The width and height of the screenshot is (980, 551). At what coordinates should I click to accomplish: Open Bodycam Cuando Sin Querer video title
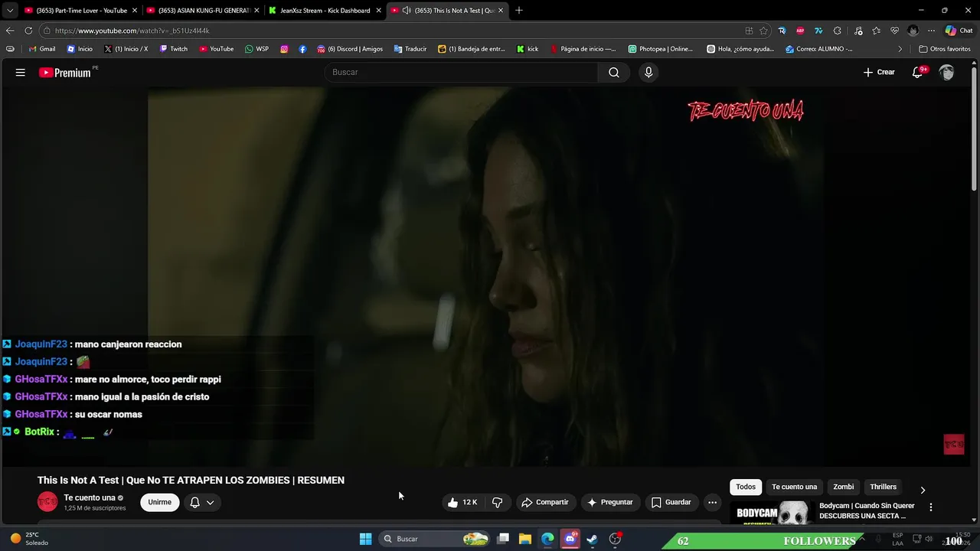point(867,510)
